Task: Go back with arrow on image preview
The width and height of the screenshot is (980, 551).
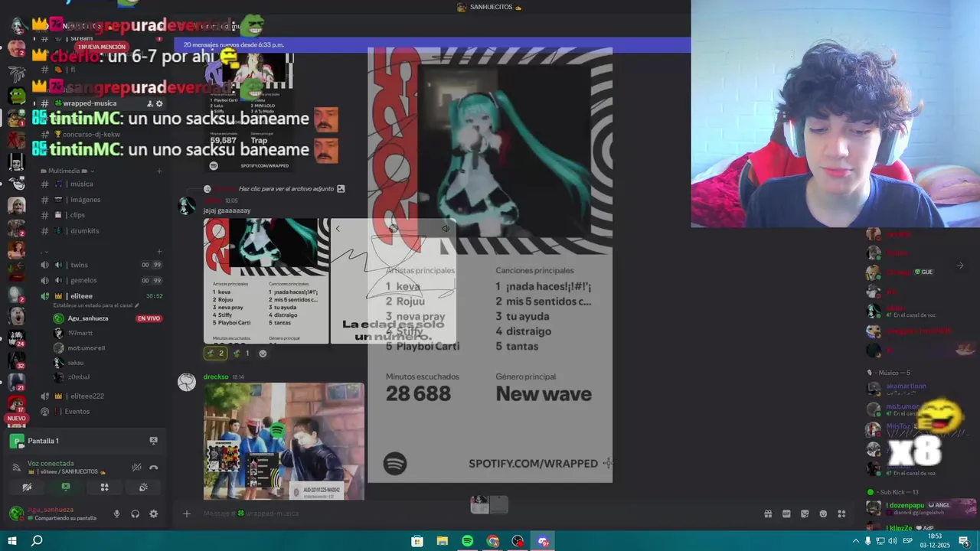Action: [x=338, y=228]
